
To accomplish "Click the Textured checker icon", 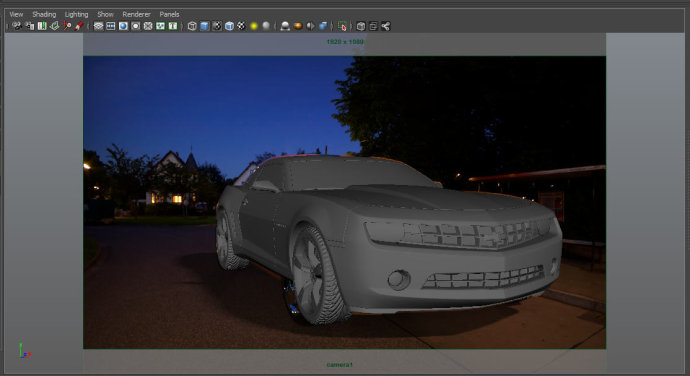I will click(241, 26).
